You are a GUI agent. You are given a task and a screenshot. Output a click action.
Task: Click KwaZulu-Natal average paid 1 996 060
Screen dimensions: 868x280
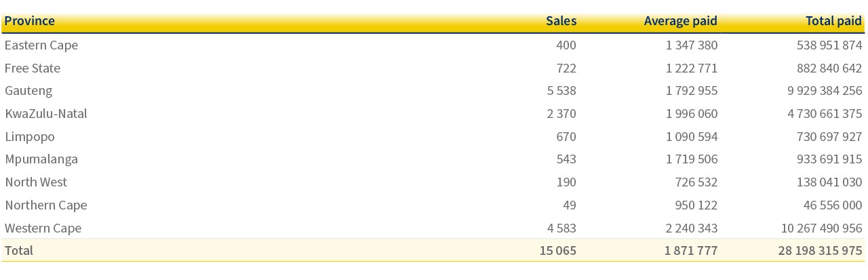click(692, 114)
